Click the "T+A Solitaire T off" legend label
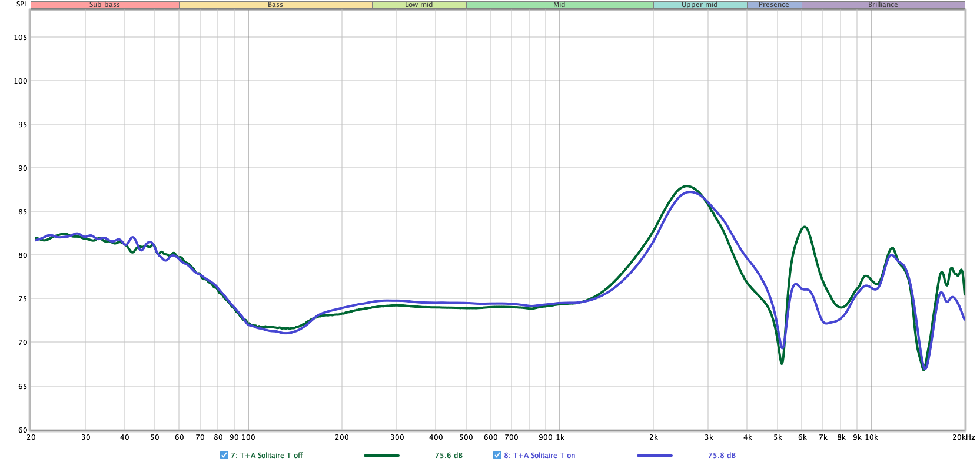The image size is (980, 465). pos(271,455)
